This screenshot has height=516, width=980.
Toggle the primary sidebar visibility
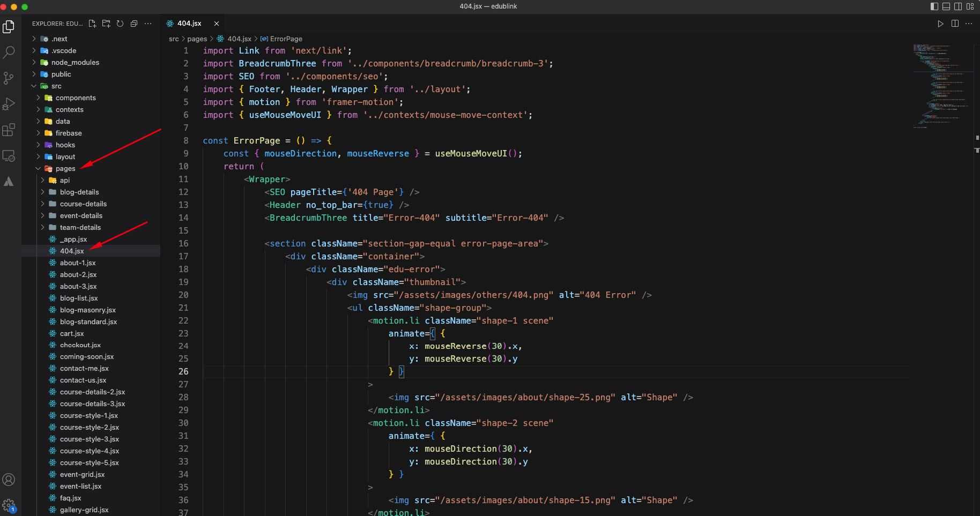pyautogui.click(x=934, y=6)
